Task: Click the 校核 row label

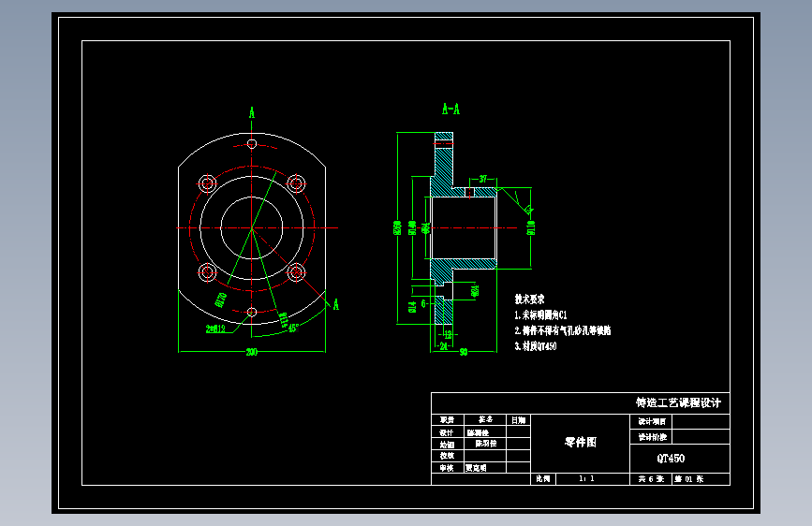Action: [x=447, y=456]
